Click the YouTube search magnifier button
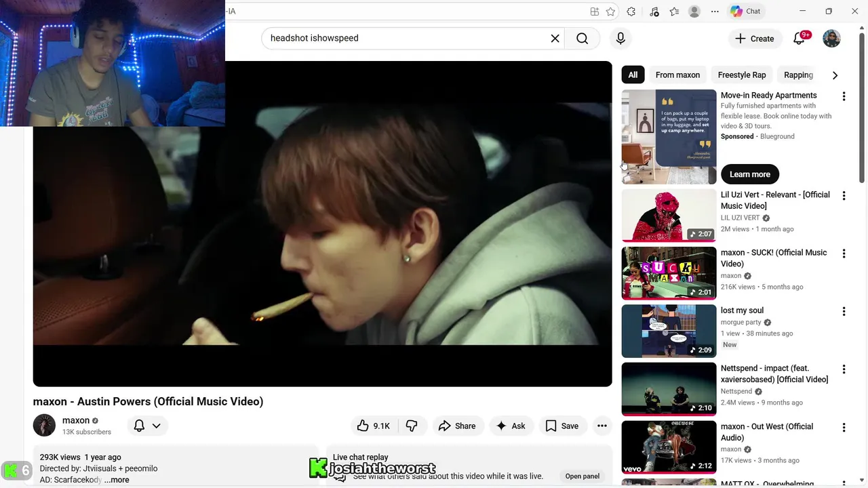The width and height of the screenshot is (868, 488). pyautogui.click(x=583, y=38)
